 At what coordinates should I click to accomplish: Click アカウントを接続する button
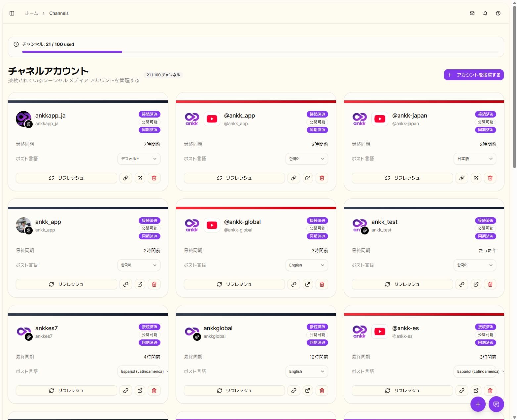coord(474,75)
